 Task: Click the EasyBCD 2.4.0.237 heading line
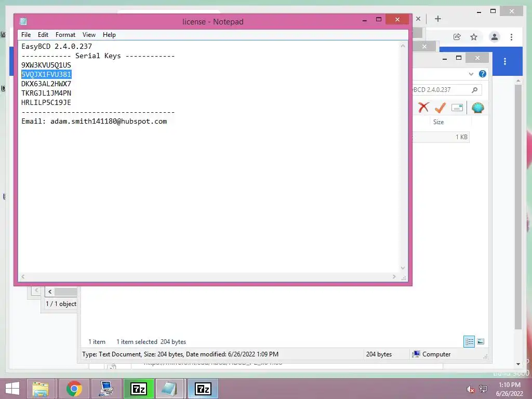click(x=57, y=46)
